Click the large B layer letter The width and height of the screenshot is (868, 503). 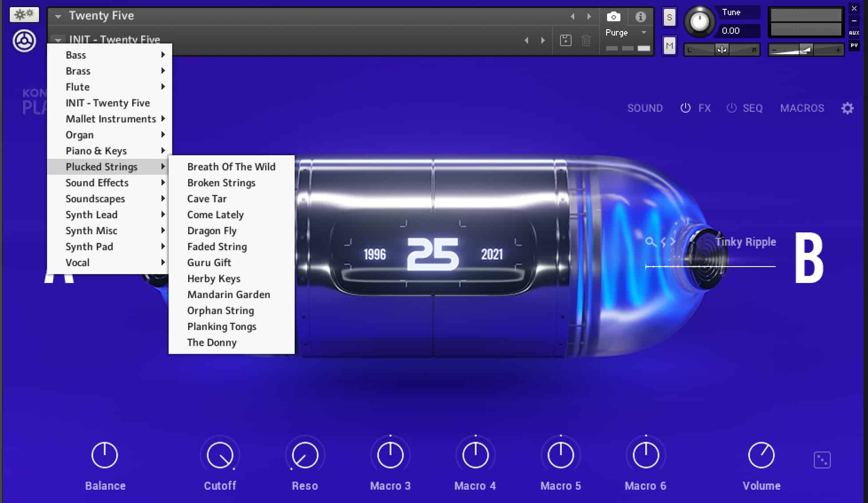809,259
